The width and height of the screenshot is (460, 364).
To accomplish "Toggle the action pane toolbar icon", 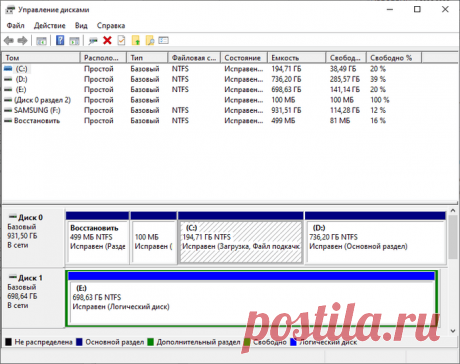I will pyautogui.click(x=74, y=41).
